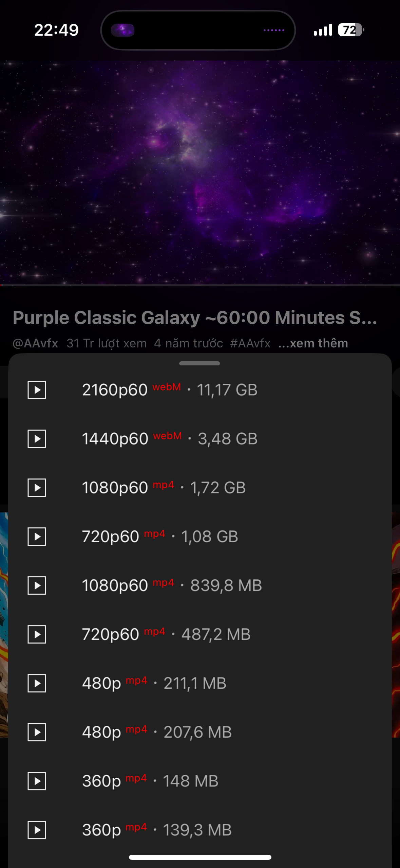The width and height of the screenshot is (400, 868).
Task: Open the full video title
Action: click(195, 318)
